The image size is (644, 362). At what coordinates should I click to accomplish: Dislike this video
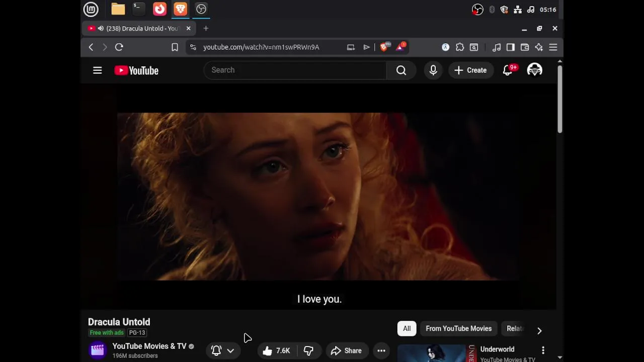(308, 351)
